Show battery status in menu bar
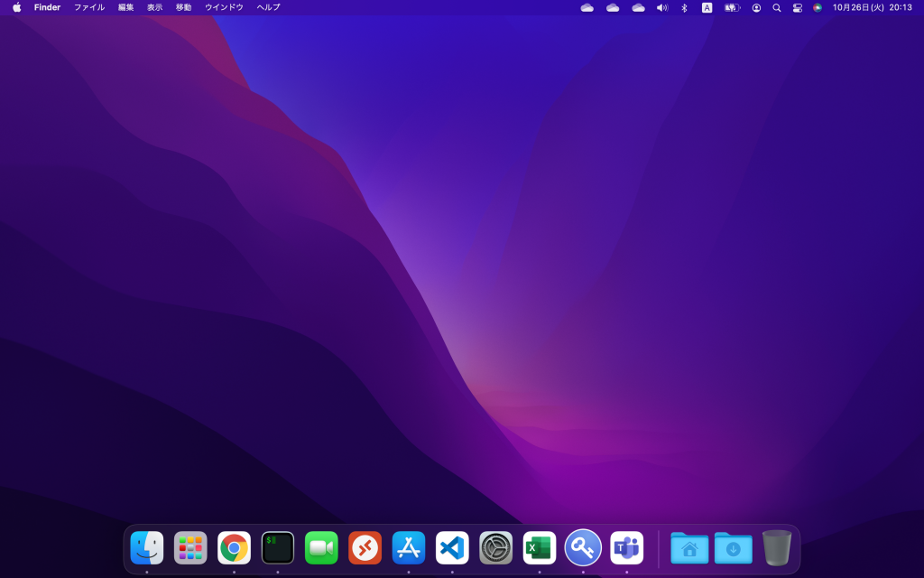924x578 pixels. tap(732, 7)
